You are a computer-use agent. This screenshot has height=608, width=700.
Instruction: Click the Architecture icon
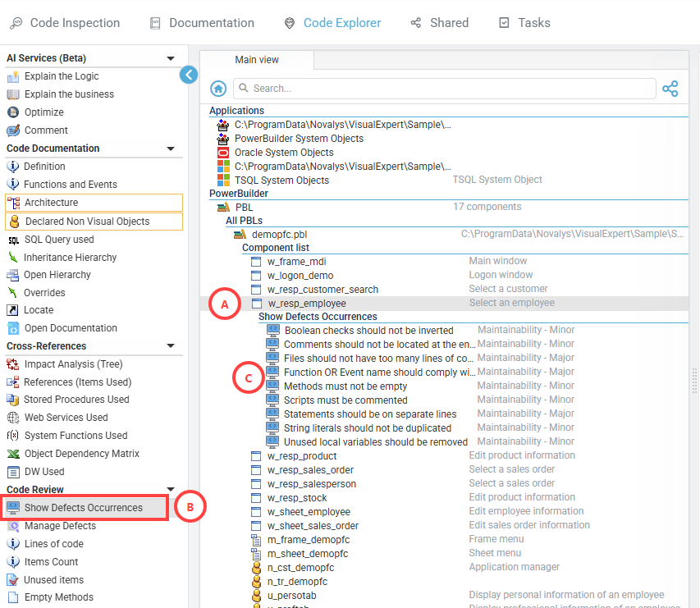(13, 203)
